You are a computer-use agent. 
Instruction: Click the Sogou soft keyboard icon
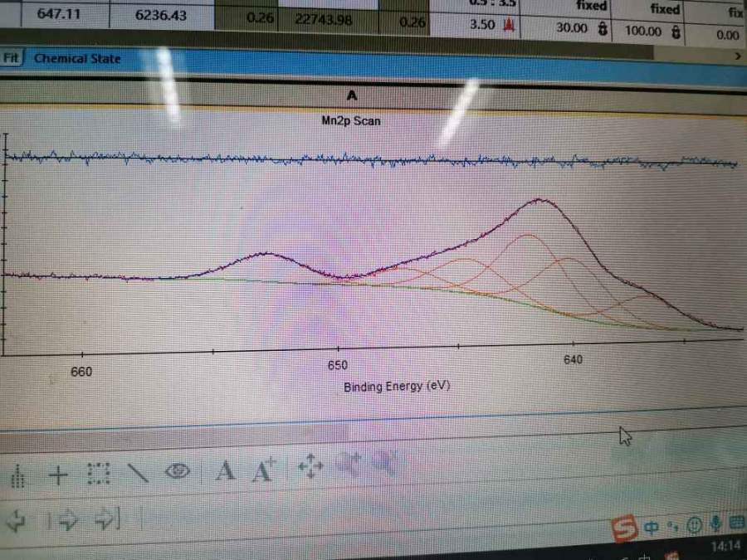pyautogui.click(x=736, y=523)
